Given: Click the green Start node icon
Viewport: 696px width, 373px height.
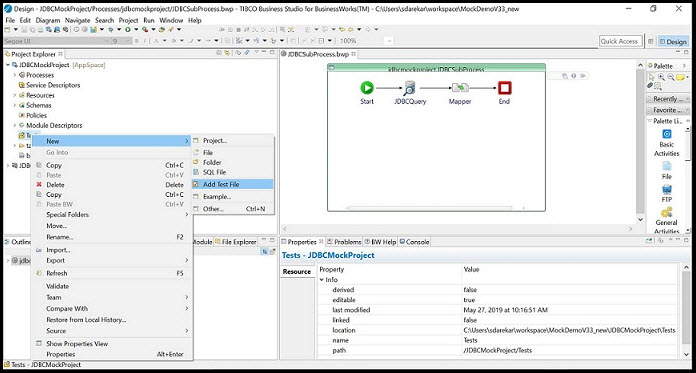Looking at the screenshot, I should click(367, 88).
